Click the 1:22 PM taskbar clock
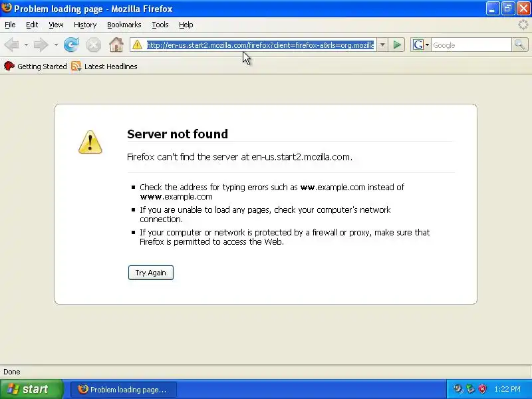Image resolution: width=532 pixels, height=399 pixels. pos(507,389)
